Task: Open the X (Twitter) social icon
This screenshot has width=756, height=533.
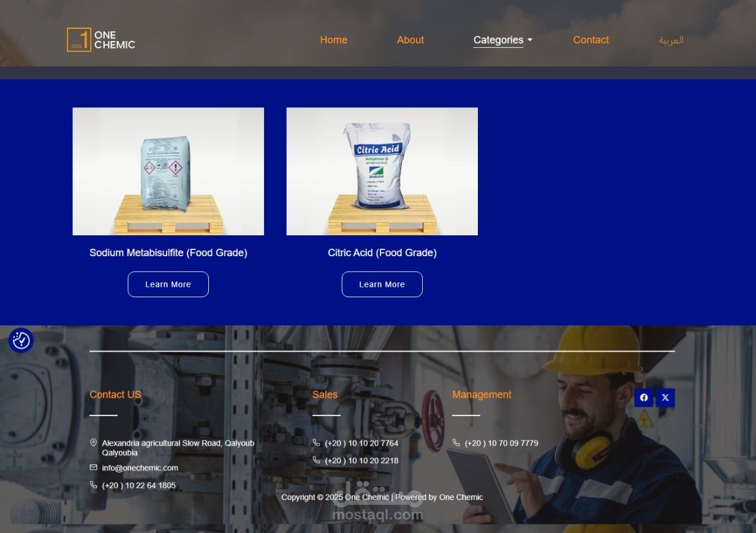Action: point(665,398)
